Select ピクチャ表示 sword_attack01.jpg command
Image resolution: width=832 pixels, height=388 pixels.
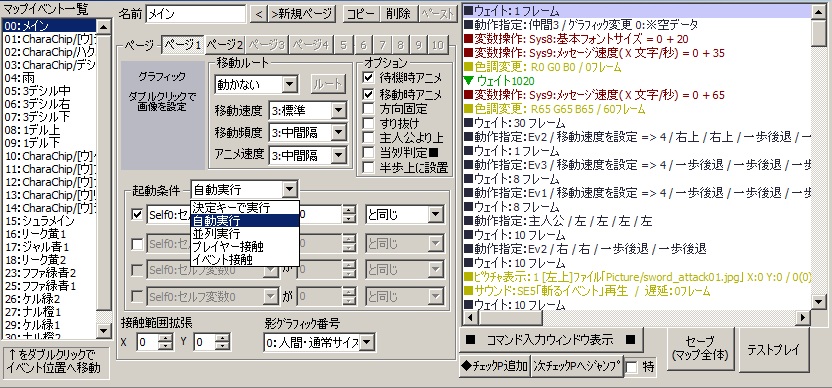637,277
